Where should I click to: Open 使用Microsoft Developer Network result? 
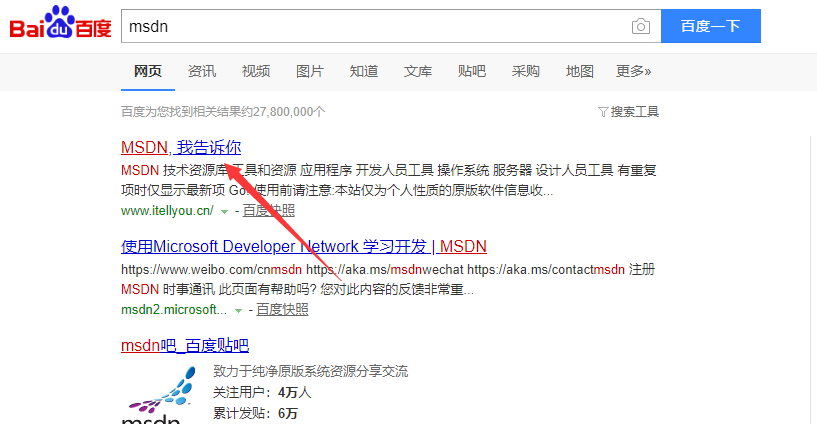(304, 246)
